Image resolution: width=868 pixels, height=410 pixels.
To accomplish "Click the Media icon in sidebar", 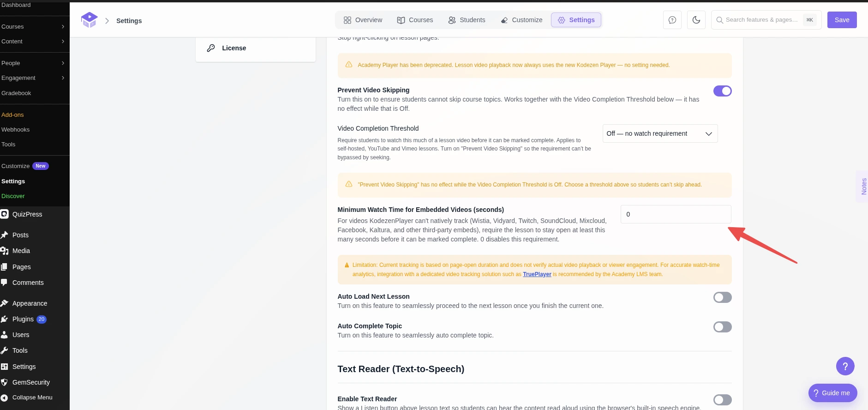I will pyautogui.click(x=5, y=251).
